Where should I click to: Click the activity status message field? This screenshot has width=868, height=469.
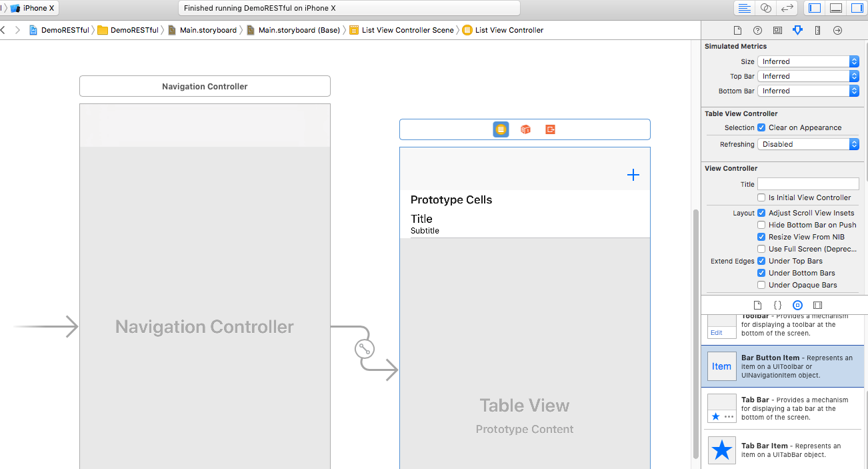click(349, 8)
